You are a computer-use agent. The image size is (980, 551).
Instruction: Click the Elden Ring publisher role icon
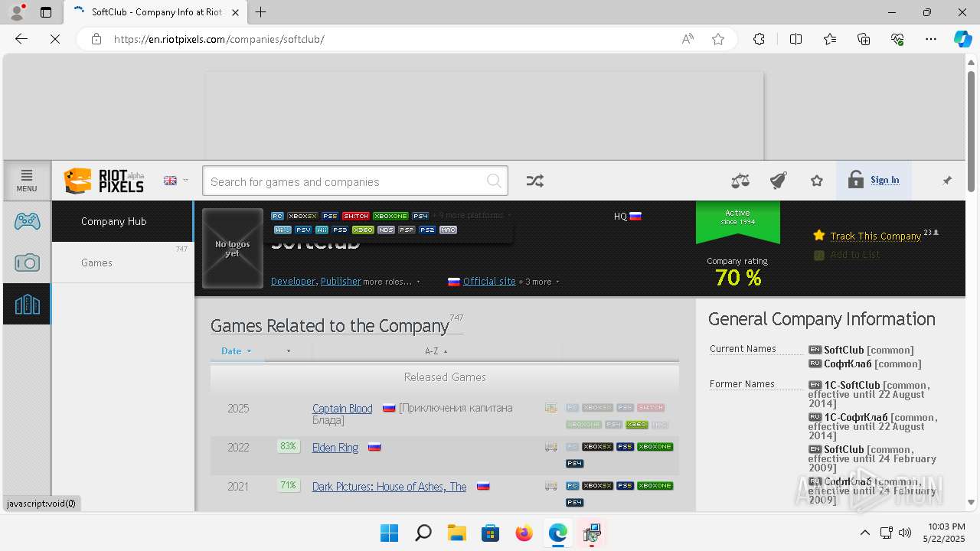[550, 447]
